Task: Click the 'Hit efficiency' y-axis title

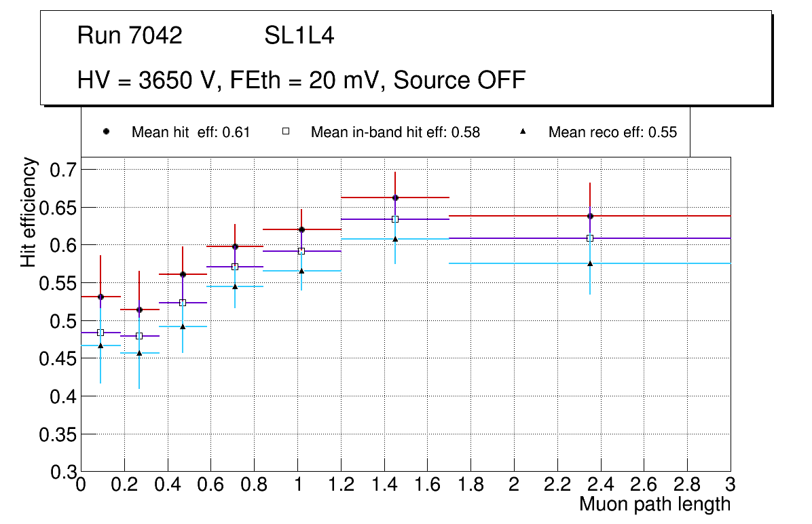Action: (x=29, y=212)
